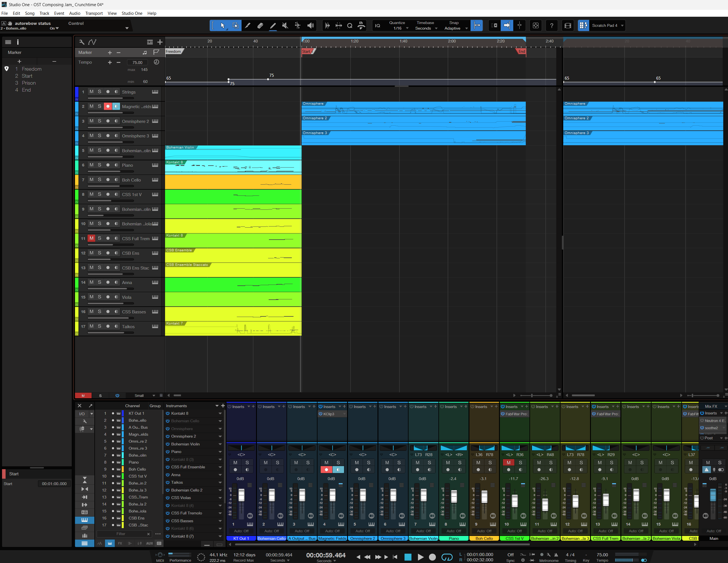Select the Range tool
728x563 pixels.
click(235, 25)
